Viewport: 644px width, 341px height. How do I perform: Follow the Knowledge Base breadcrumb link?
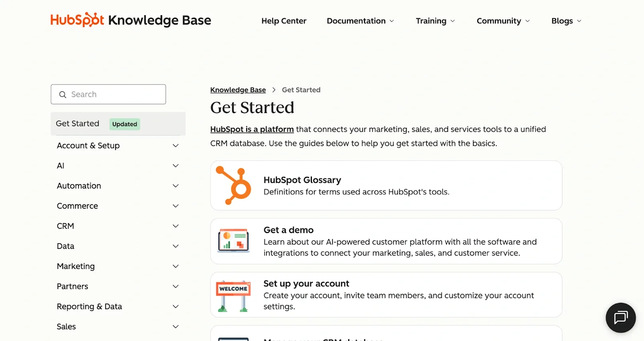[x=238, y=90]
